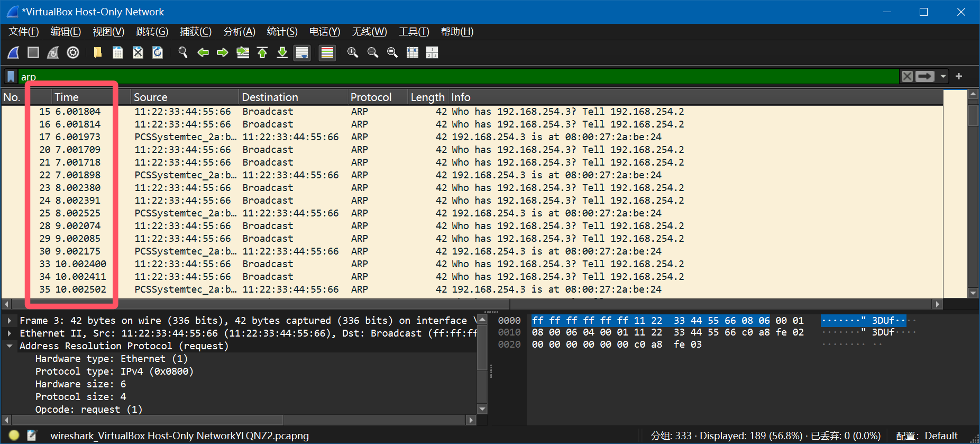Viewport: 980px width, 444px height.
Task: Toggle auto-scroll during live capture
Action: [302, 52]
